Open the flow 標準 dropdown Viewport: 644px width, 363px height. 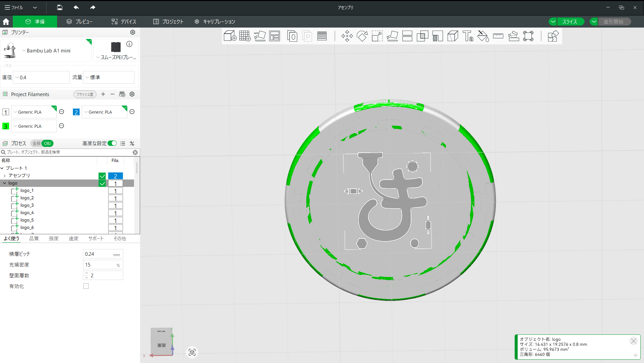109,77
